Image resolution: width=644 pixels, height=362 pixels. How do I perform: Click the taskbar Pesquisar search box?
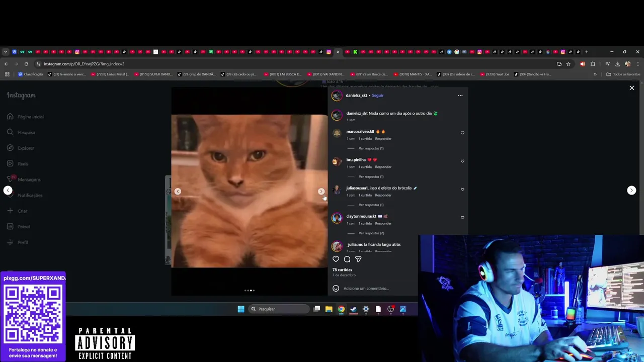click(279, 309)
